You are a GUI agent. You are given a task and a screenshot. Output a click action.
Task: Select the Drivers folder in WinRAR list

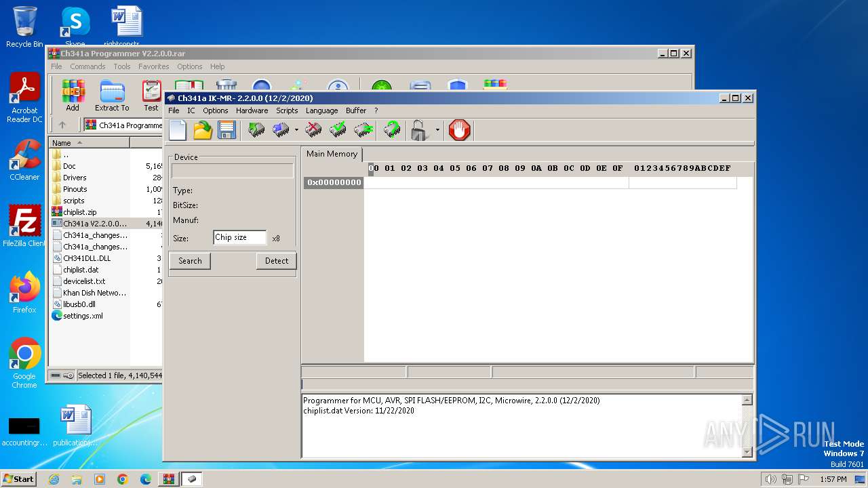click(x=75, y=178)
